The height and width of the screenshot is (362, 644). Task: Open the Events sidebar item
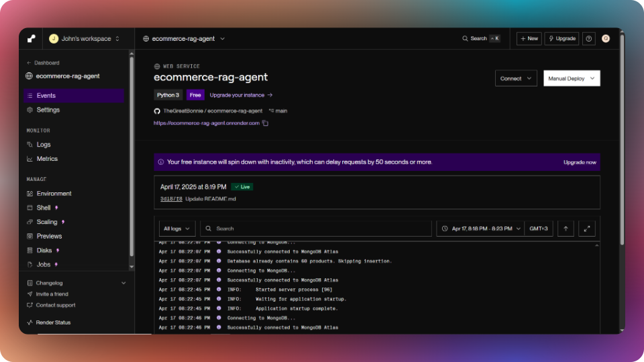(x=74, y=96)
